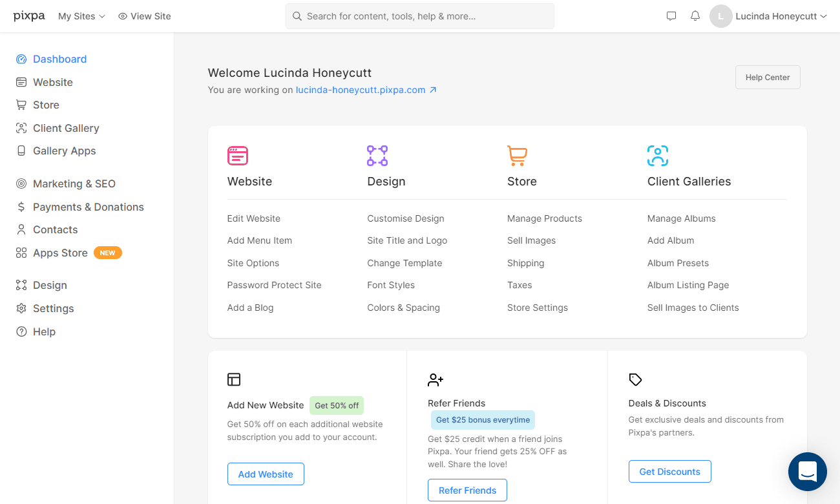
Task: Click the Add a Blog link
Action: click(250, 308)
